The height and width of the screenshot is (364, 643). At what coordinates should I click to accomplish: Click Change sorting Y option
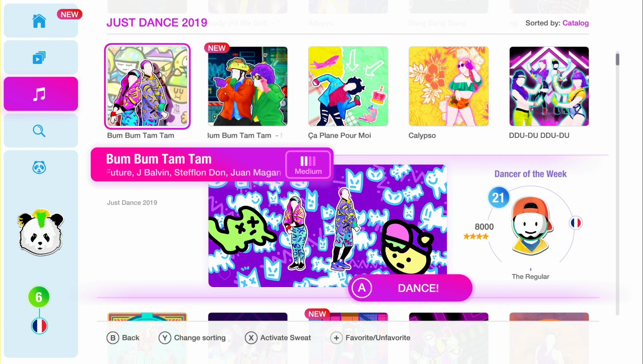click(x=192, y=338)
